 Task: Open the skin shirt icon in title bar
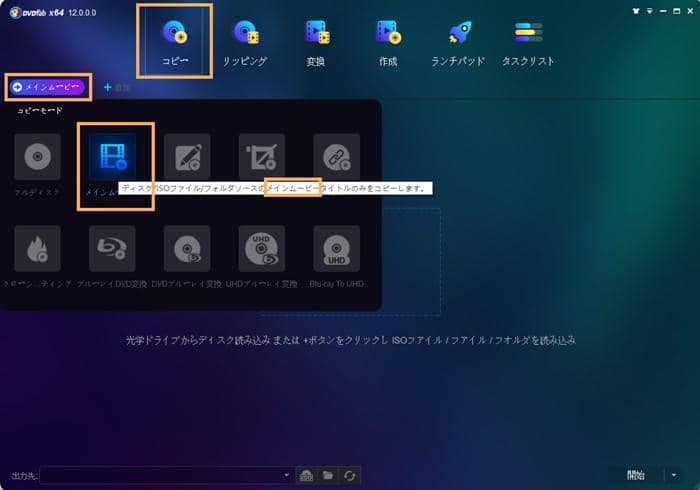click(x=636, y=11)
